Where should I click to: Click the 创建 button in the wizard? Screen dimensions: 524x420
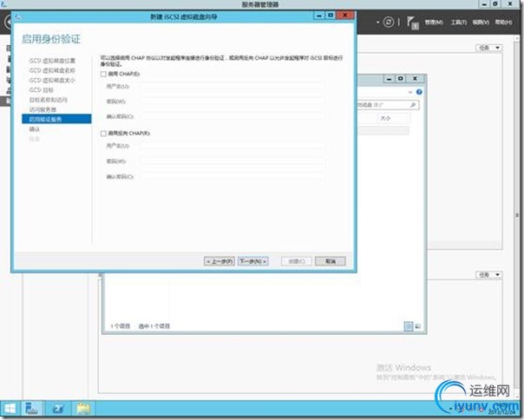[x=297, y=261]
